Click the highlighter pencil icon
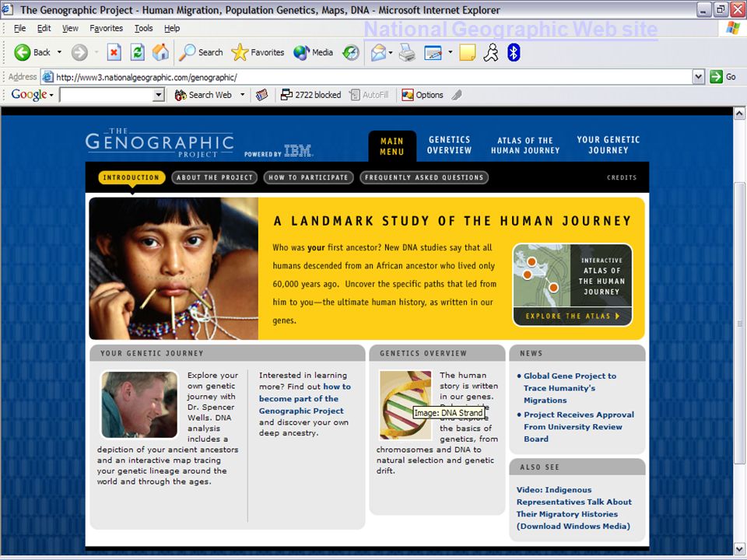747x560 pixels. tap(457, 95)
